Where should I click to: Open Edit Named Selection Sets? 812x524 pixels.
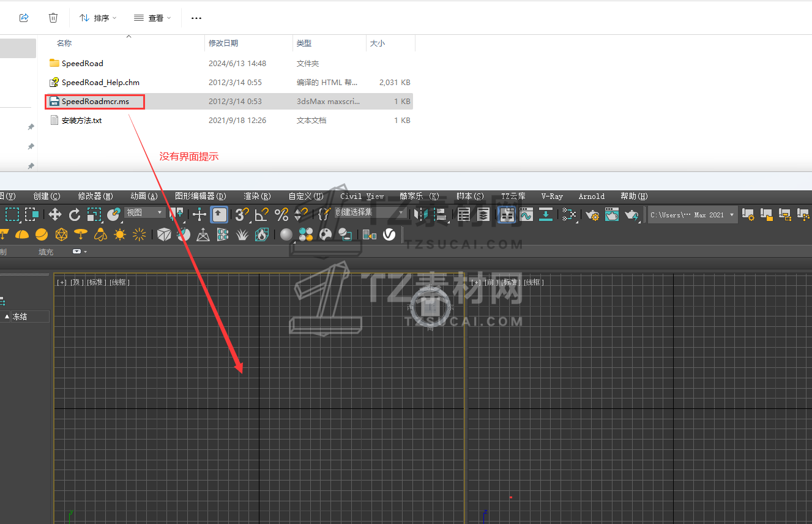click(x=324, y=214)
